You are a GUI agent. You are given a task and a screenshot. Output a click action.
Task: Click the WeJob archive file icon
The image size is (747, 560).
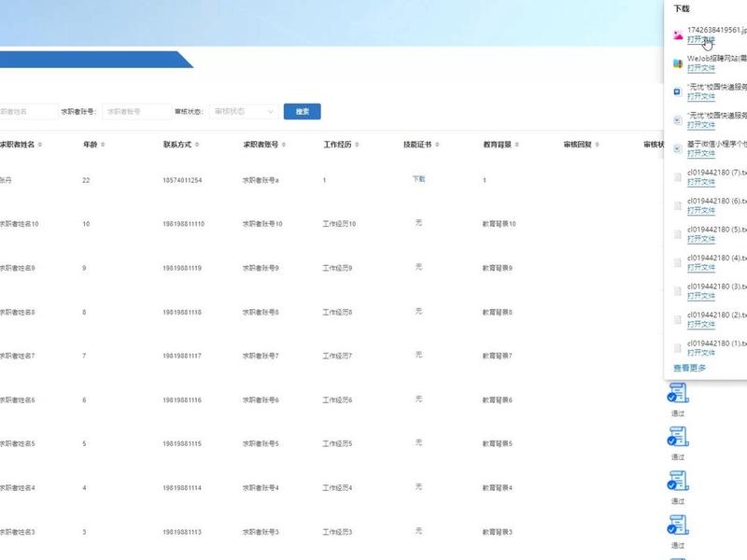678,63
